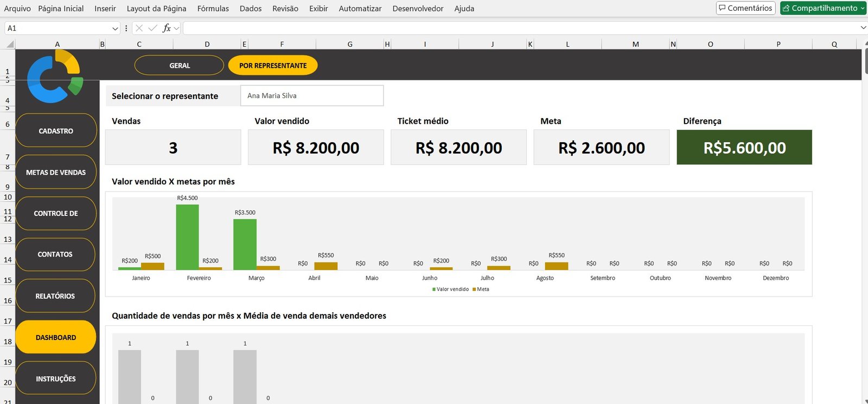This screenshot has height=404, width=868.
Task: Navigate to RELATÓRIOS in the sidebar
Action: tap(55, 296)
